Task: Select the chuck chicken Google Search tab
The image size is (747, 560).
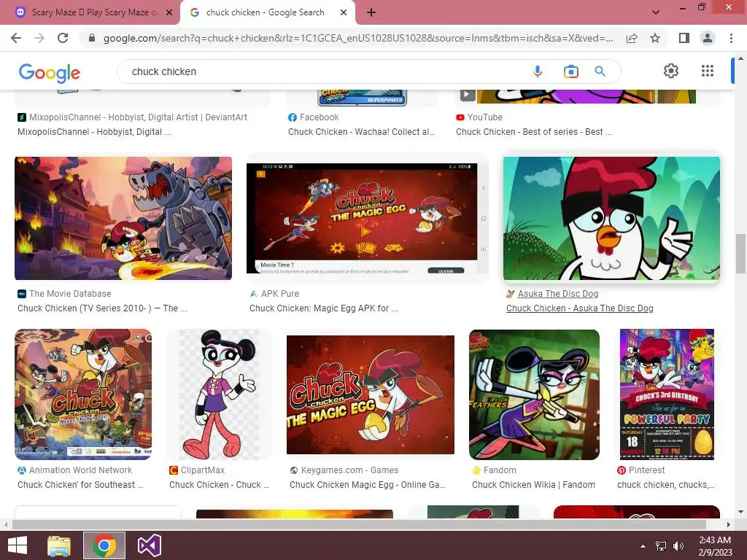Action: tap(267, 12)
